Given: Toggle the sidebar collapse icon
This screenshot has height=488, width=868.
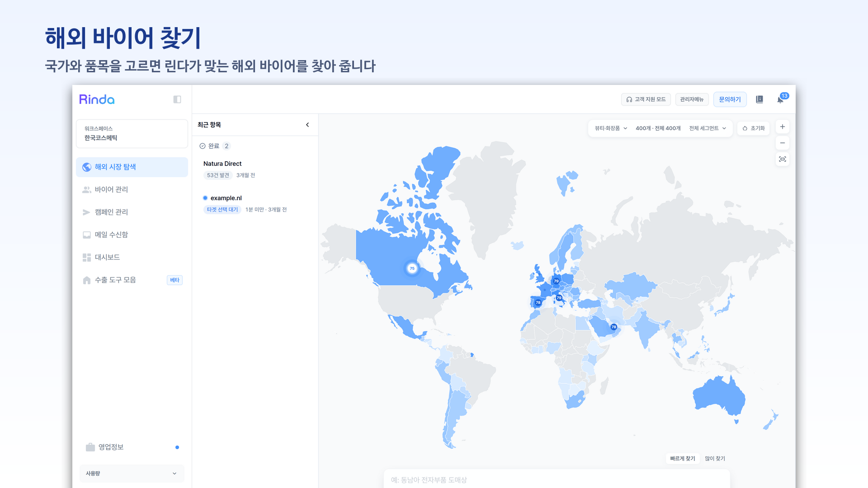Looking at the screenshot, I should [177, 99].
